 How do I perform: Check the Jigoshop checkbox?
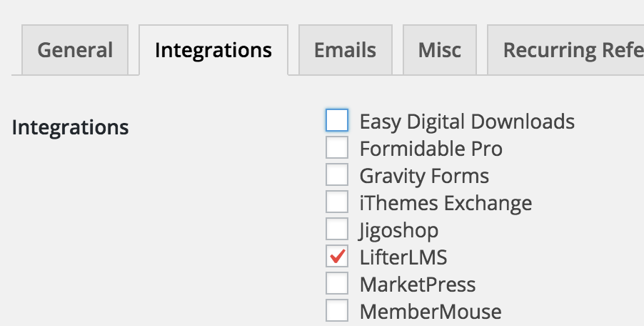[337, 229]
